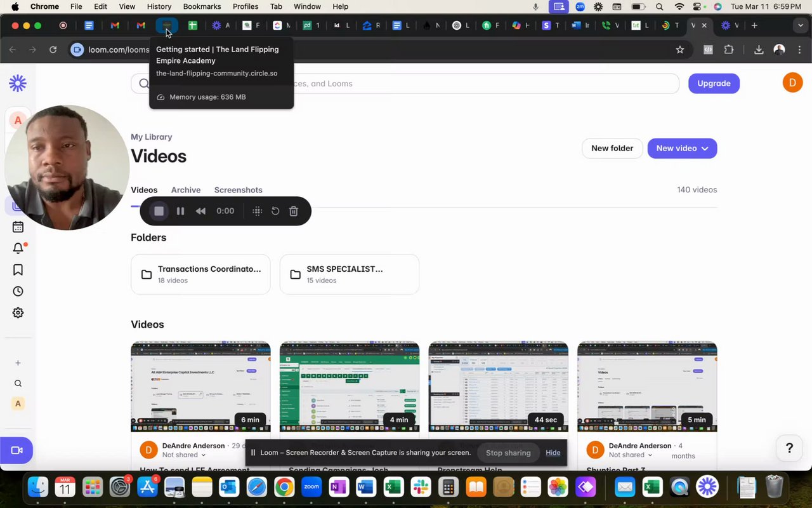Open Finder from the Dock

(38, 487)
